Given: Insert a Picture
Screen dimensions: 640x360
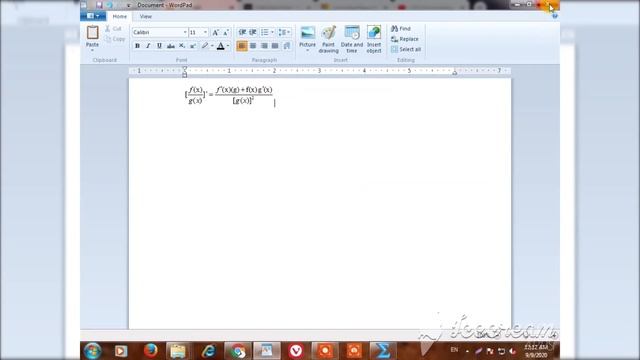Looking at the screenshot, I should [x=307, y=36].
